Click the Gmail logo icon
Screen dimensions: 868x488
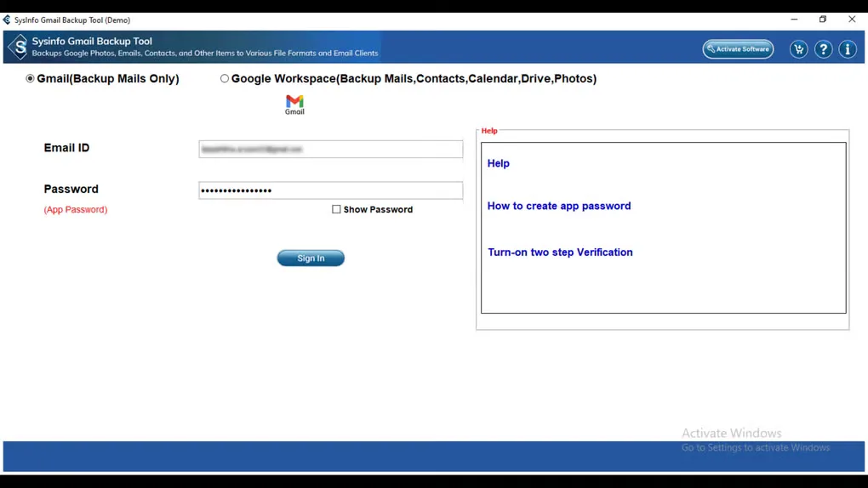294,105
